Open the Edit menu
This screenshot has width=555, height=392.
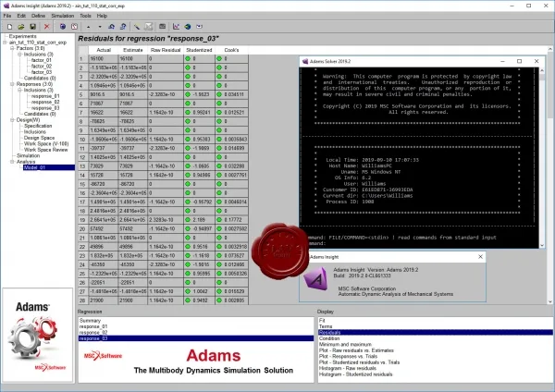21,16
